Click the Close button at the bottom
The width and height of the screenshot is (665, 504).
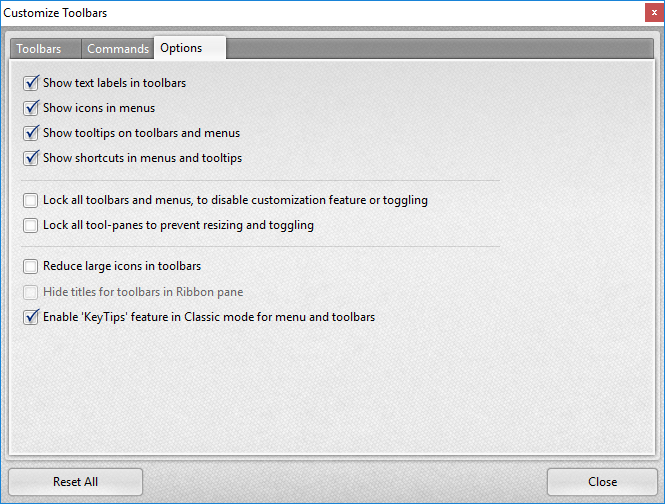tap(602, 482)
